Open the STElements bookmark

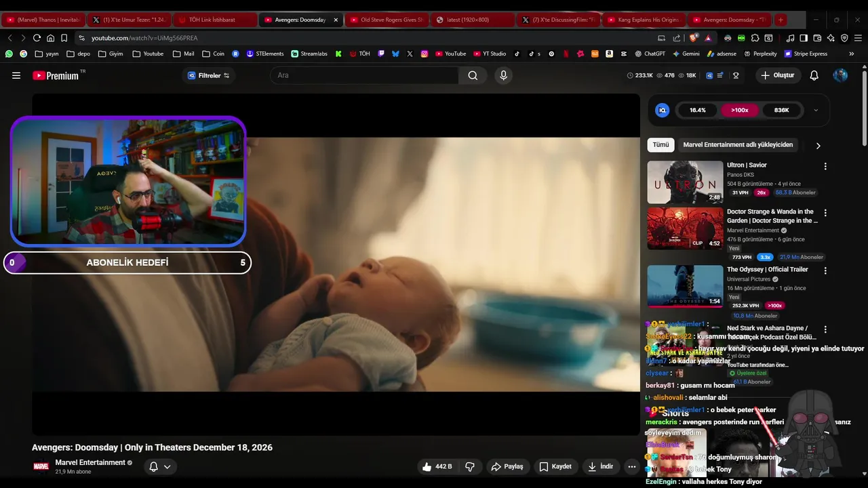pyautogui.click(x=265, y=54)
